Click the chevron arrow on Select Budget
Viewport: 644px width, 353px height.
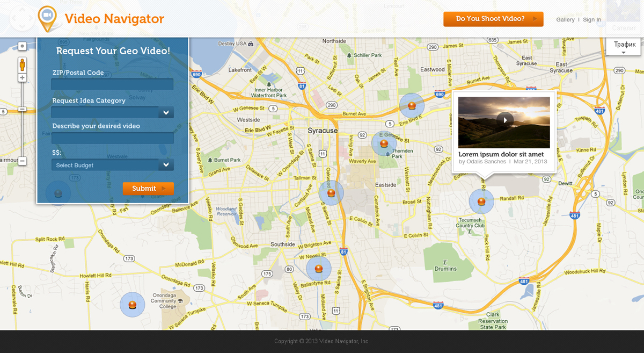tap(166, 165)
